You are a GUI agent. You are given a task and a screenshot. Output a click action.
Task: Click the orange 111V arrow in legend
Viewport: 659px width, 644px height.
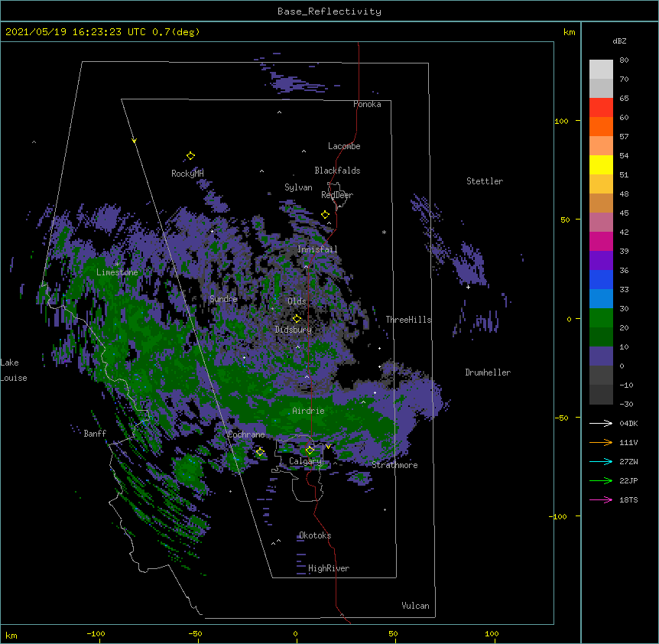601,442
